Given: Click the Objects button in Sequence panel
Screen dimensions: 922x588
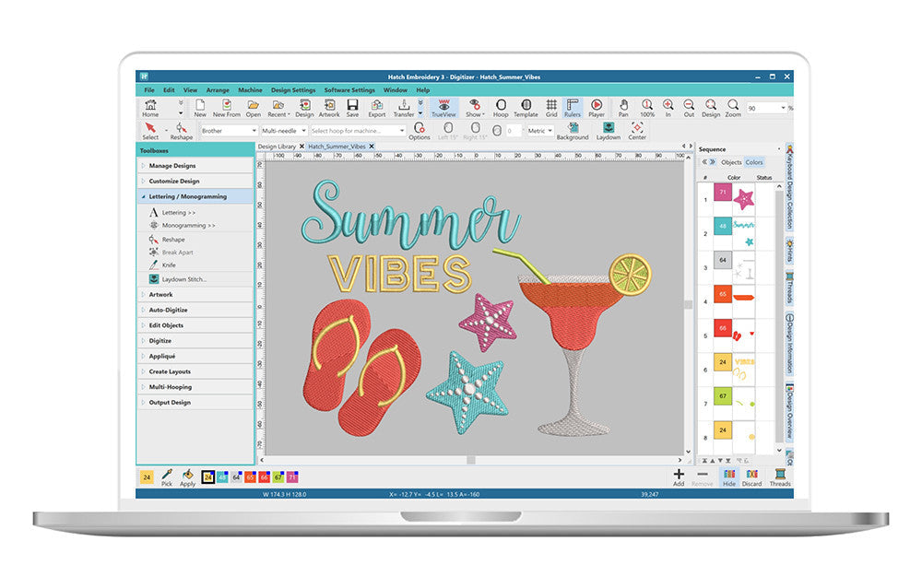Looking at the screenshot, I should (x=731, y=162).
